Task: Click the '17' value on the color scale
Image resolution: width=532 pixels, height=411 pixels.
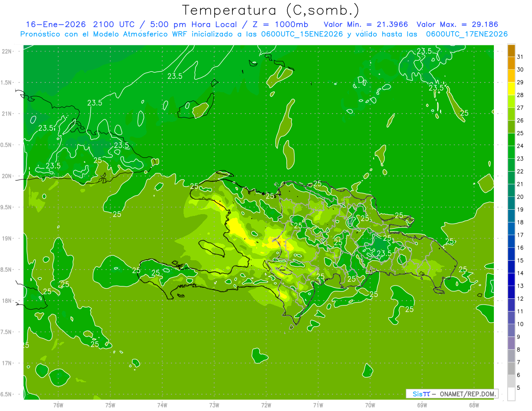Action: (520, 235)
